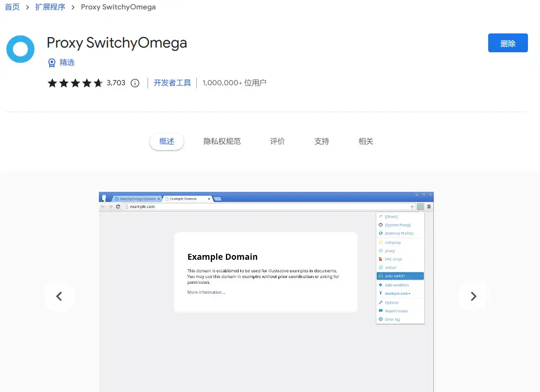The width and height of the screenshot is (540, 392).
Task: Go to the previous screenshot arrow
Action: [60, 296]
